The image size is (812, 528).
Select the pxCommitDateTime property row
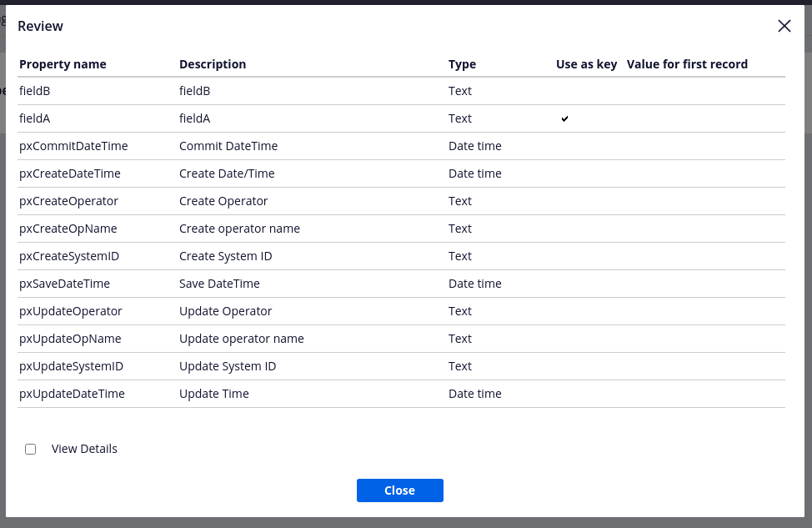tap(73, 145)
